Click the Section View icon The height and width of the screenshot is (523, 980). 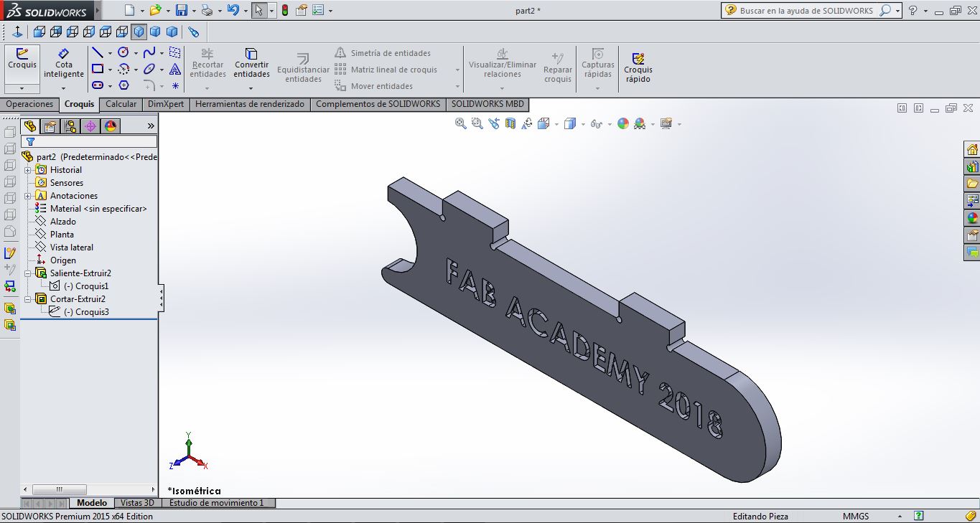point(510,123)
